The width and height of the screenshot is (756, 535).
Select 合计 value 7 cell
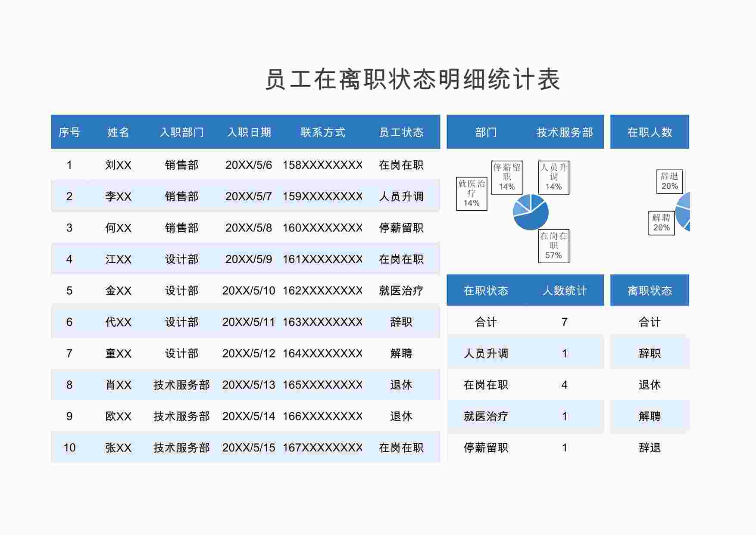pos(565,322)
